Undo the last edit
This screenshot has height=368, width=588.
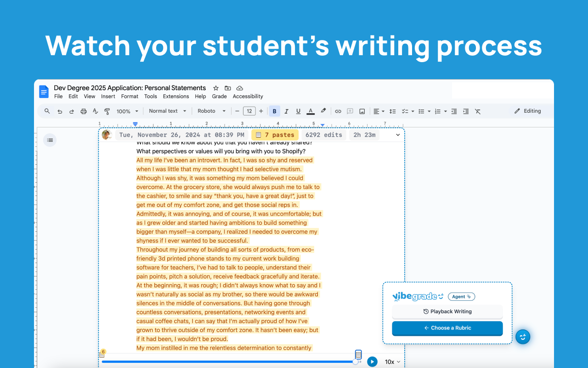(60, 111)
